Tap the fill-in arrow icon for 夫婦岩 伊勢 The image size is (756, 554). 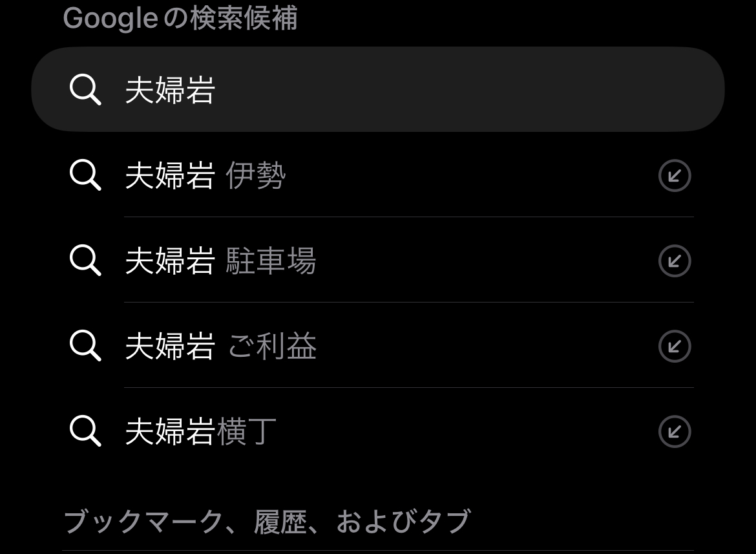click(x=675, y=175)
